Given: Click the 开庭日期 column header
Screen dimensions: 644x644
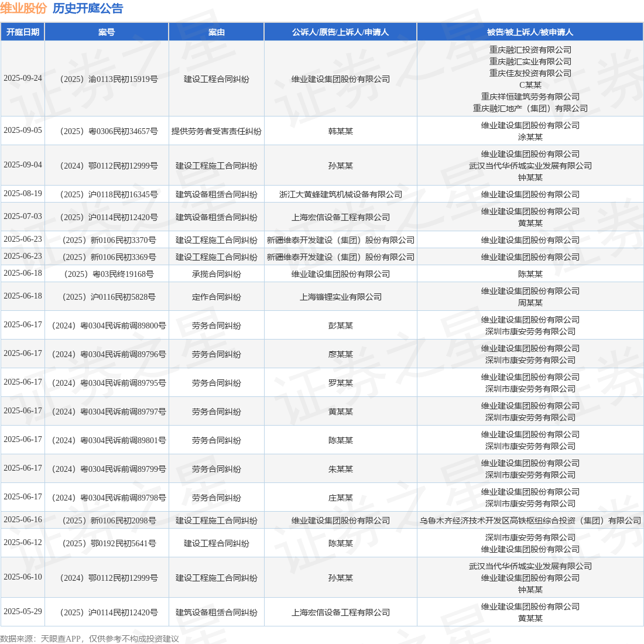Looking at the screenshot, I should pos(23,32).
